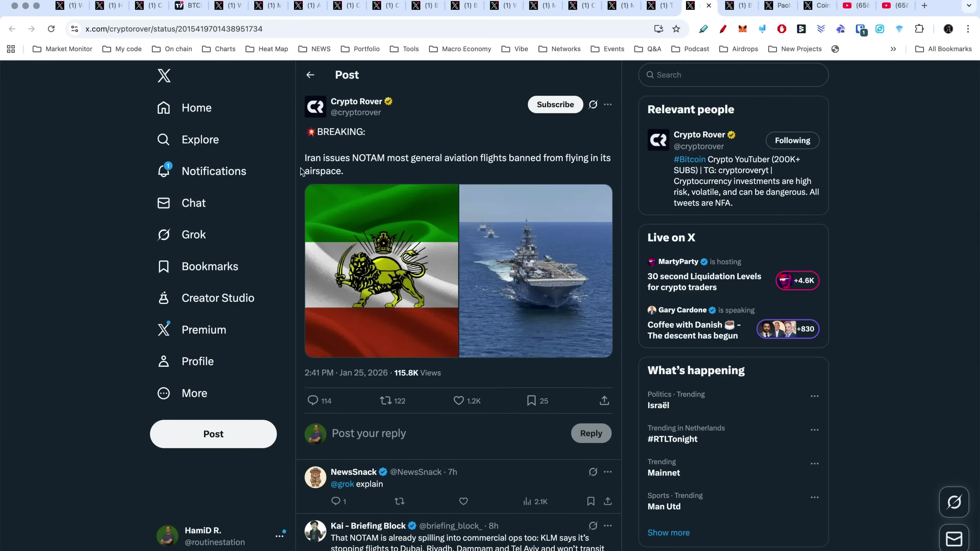Open Grok on Kai Briefing Block reply
The height and width of the screenshot is (551, 980).
coord(593,525)
